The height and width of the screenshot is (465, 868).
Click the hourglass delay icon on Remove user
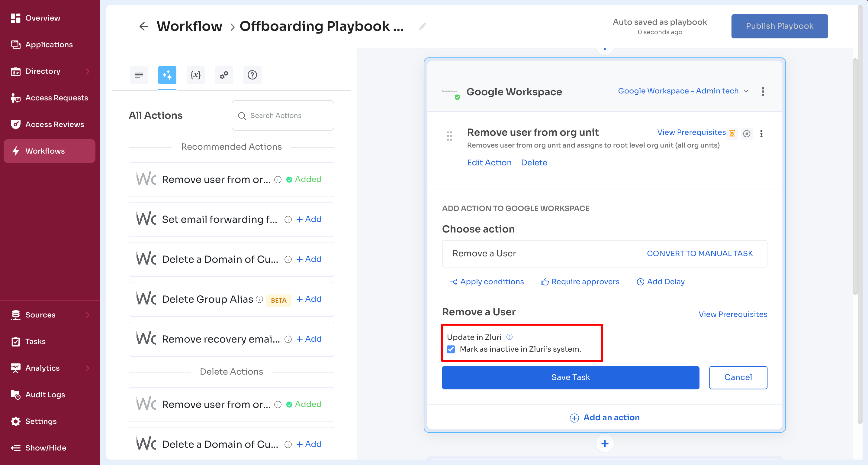click(x=732, y=133)
